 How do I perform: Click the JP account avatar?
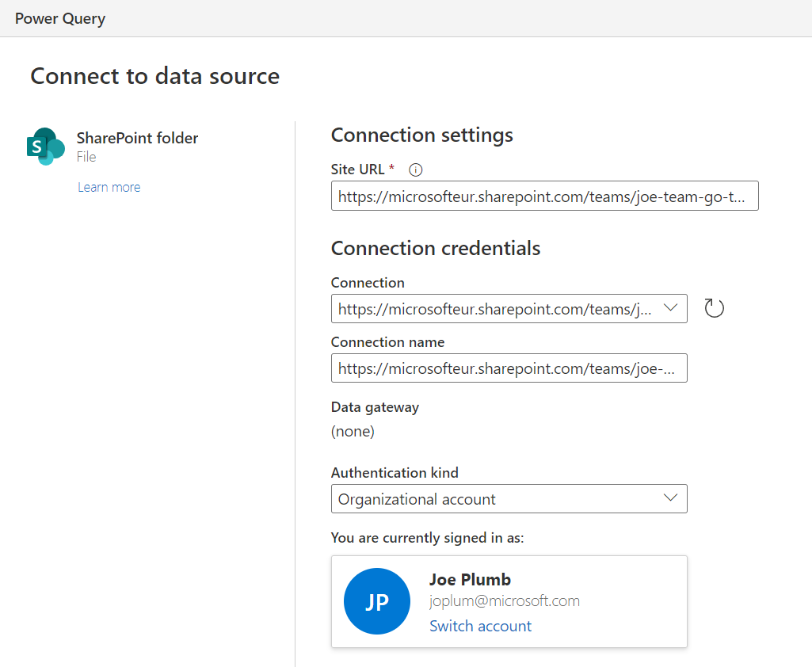377,601
